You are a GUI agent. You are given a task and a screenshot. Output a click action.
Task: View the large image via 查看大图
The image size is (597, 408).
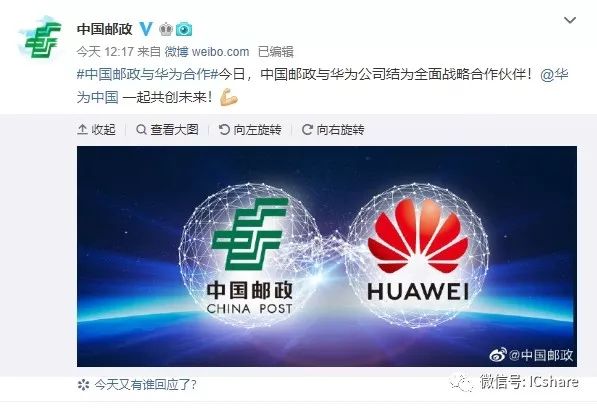[168, 130]
